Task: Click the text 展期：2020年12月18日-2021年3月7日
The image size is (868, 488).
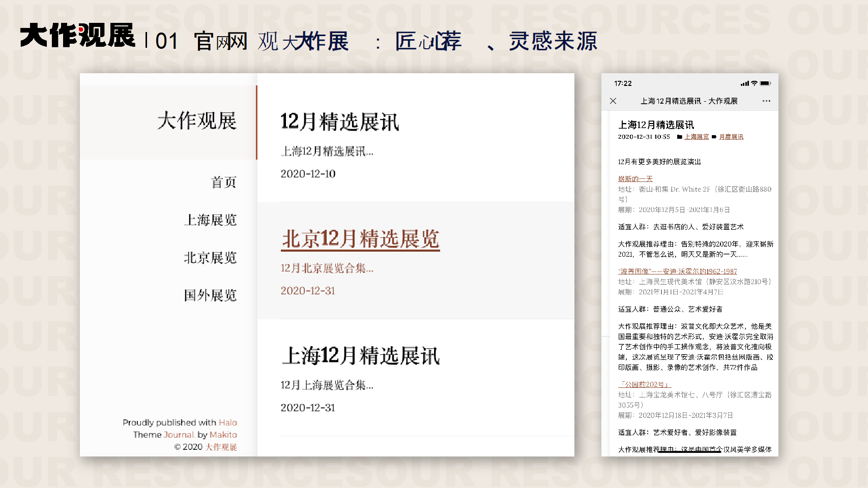Action: coord(676,415)
